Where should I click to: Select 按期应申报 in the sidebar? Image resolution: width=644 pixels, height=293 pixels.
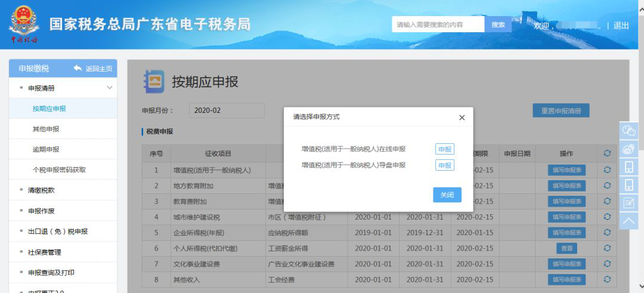[x=63, y=109]
